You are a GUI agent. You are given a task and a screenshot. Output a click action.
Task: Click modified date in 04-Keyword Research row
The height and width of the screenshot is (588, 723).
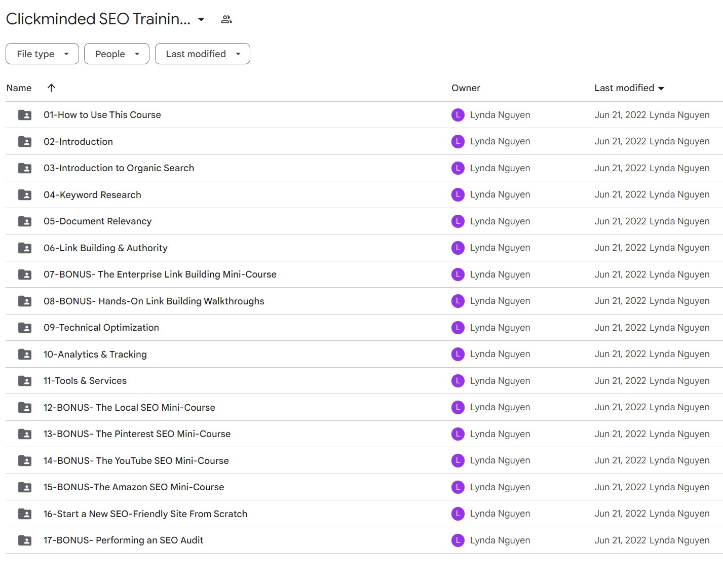pos(620,194)
